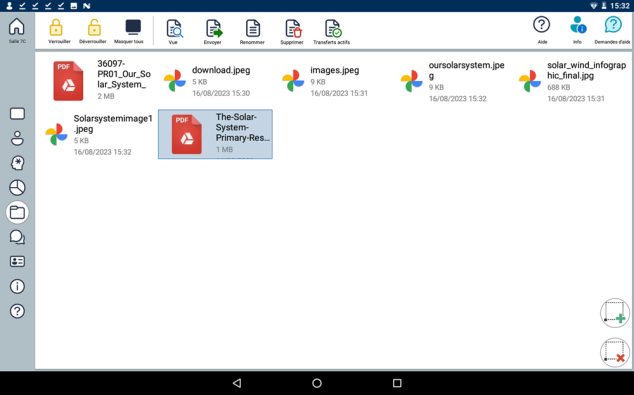
Task: Open the ID card sidebar icon
Action: (17, 262)
